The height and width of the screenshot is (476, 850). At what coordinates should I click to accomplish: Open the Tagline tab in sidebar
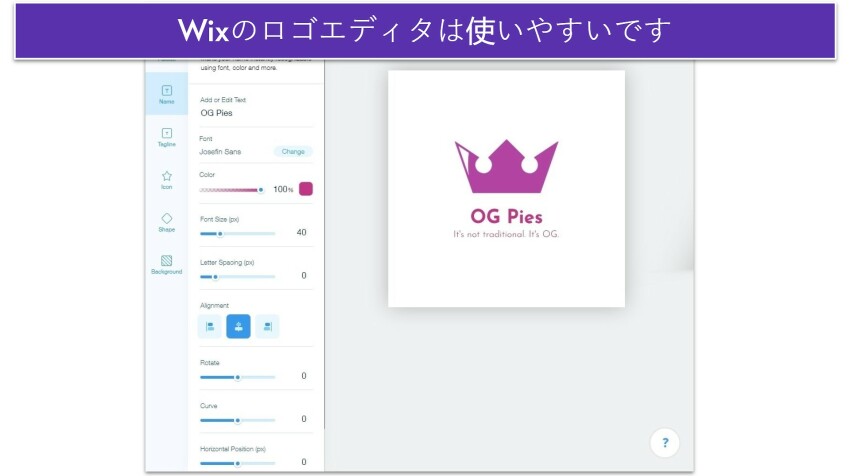pyautogui.click(x=166, y=137)
